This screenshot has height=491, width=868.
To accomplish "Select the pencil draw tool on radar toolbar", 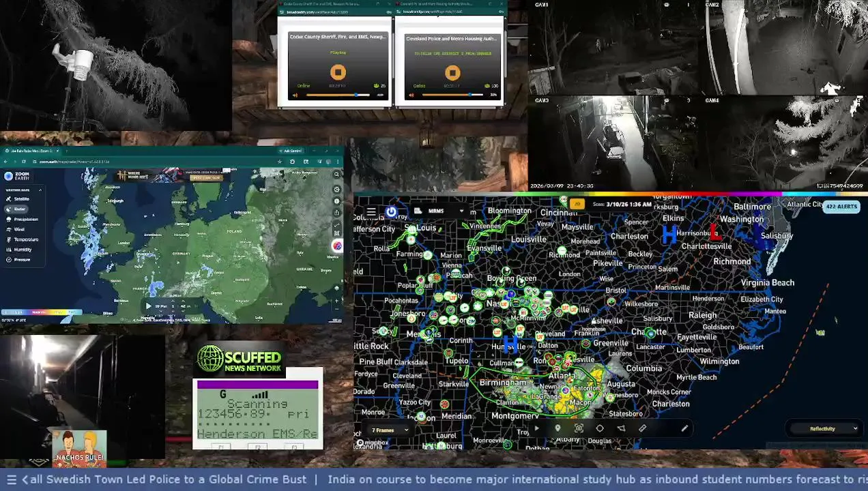I will coord(684,429).
